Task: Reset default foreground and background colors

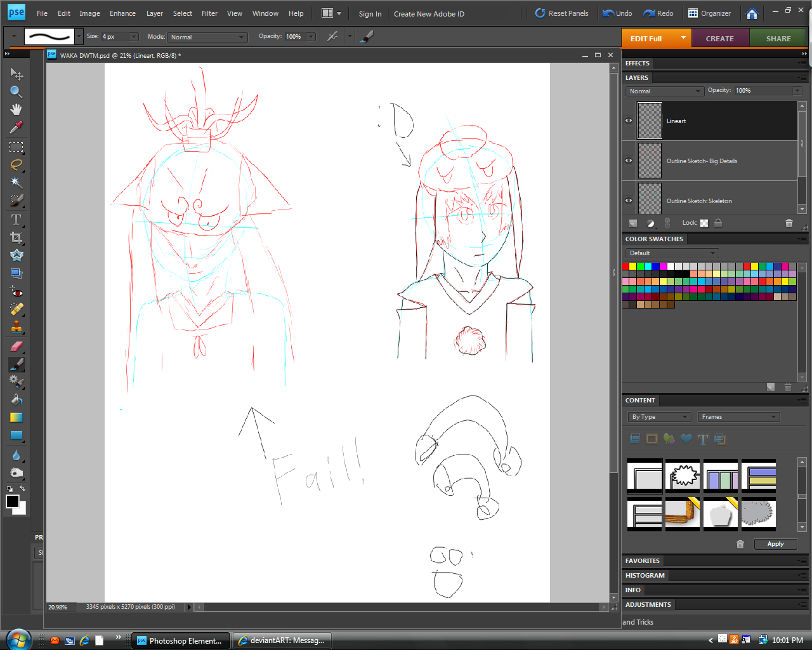Action: pos(10,489)
